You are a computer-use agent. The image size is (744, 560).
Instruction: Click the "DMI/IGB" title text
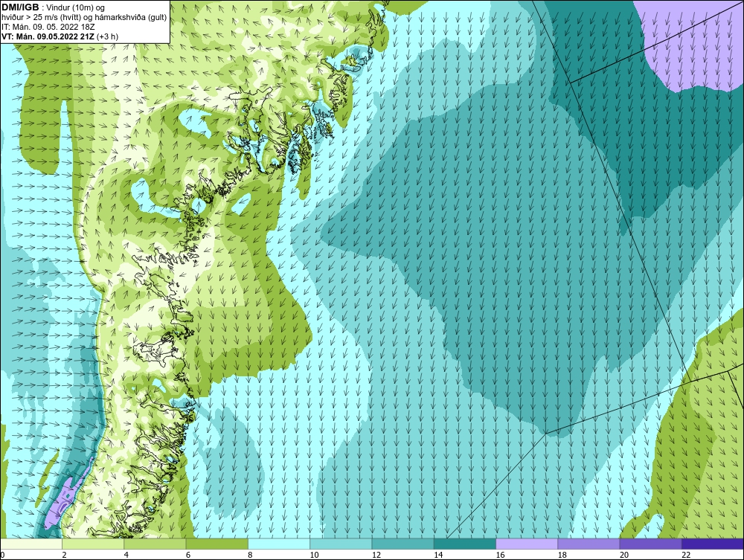tap(20, 7)
